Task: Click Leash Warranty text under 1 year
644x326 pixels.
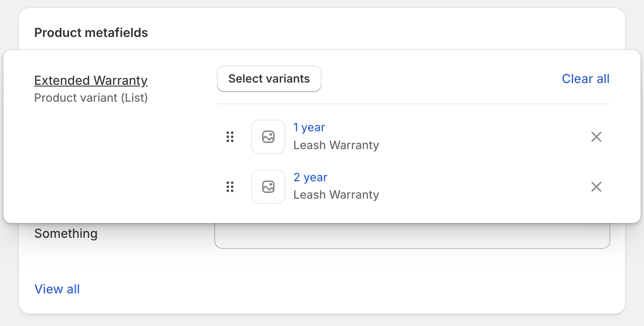Action: (336, 145)
